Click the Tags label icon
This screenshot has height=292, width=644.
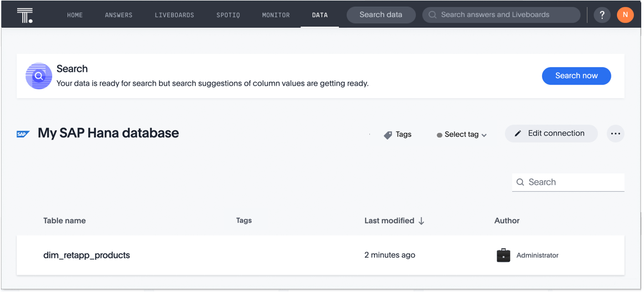[388, 135]
